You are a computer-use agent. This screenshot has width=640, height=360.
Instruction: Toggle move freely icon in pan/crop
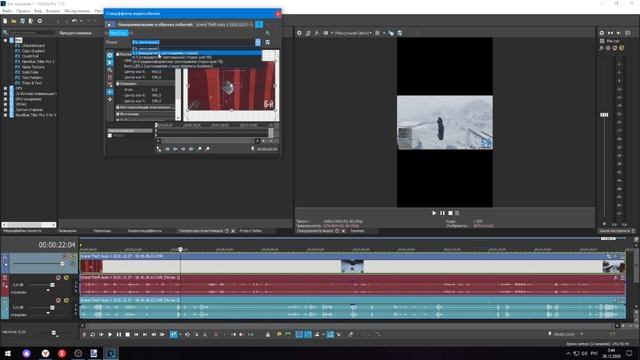(x=110, y=99)
